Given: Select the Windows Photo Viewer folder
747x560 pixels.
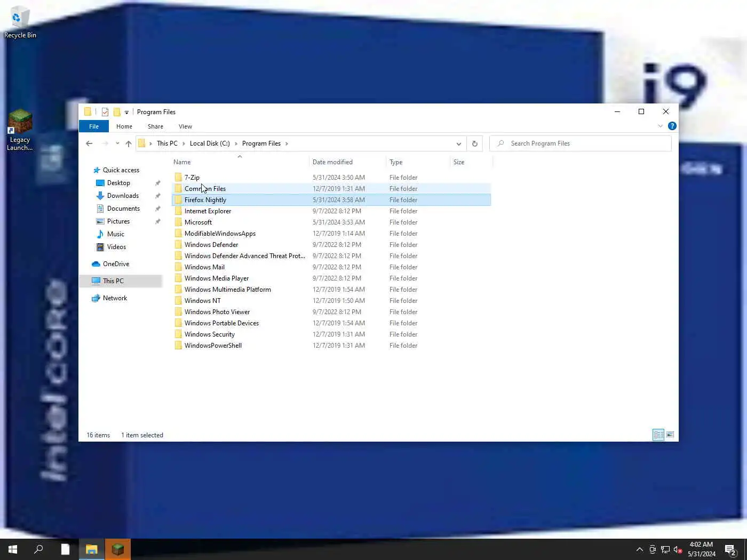Looking at the screenshot, I should [x=331, y=312].
